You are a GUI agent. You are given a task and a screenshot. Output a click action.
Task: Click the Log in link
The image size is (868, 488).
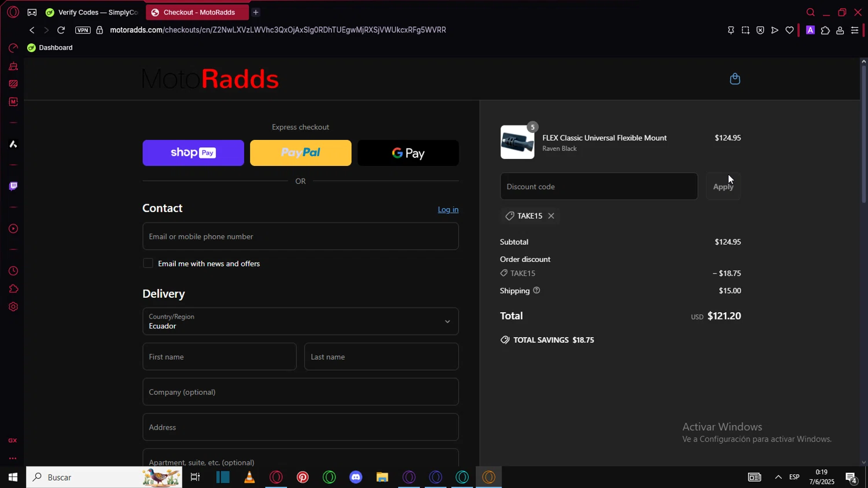(x=448, y=209)
